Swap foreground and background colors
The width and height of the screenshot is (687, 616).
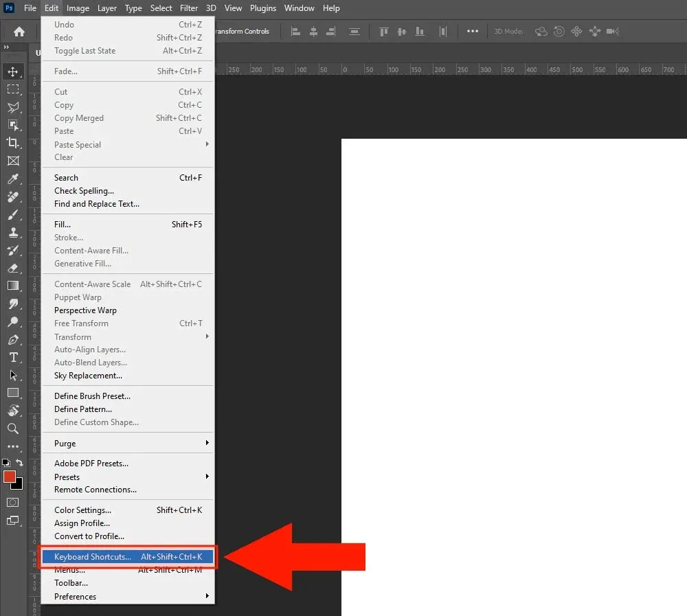tap(20, 463)
